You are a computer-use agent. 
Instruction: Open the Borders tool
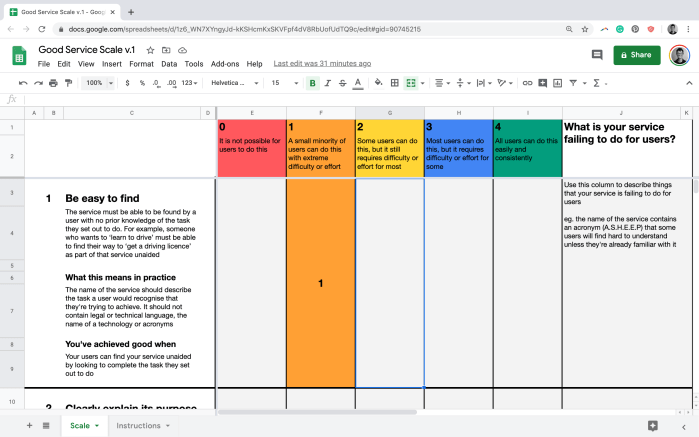393,83
